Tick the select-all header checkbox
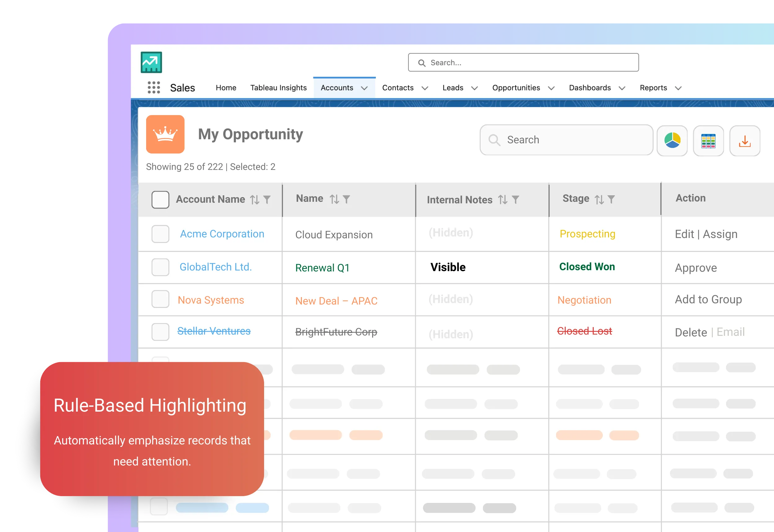Screen dimensions: 774x532 (x=160, y=200)
